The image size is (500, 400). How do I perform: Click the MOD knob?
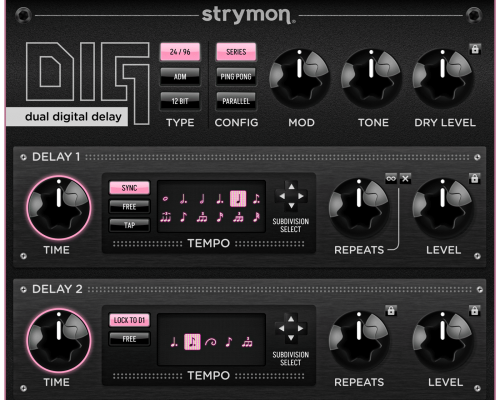click(300, 79)
